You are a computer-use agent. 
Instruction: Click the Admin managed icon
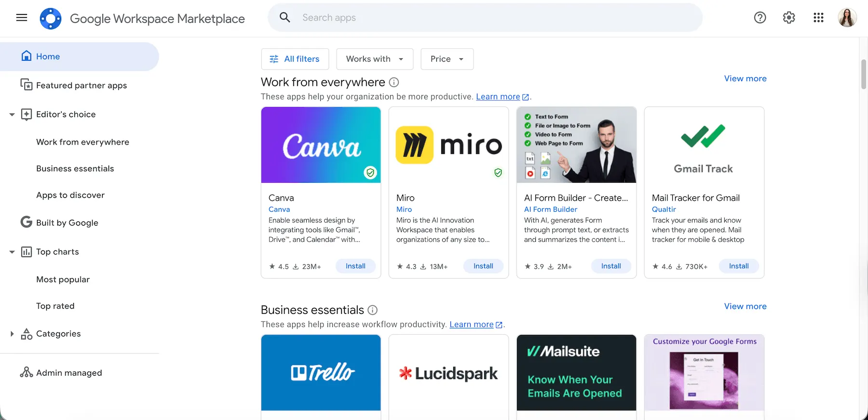click(27, 372)
